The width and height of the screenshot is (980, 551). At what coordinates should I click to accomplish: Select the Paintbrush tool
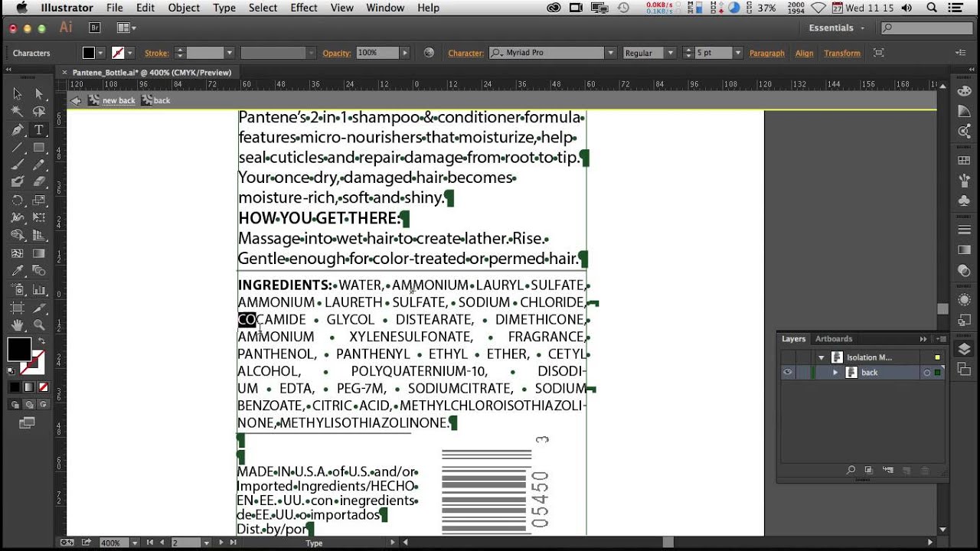pos(17,165)
